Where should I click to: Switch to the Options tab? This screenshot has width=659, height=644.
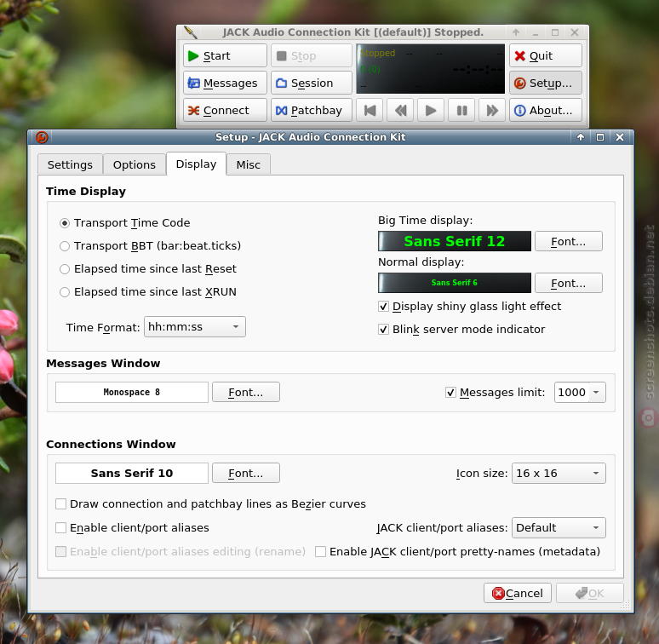pyautogui.click(x=134, y=164)
